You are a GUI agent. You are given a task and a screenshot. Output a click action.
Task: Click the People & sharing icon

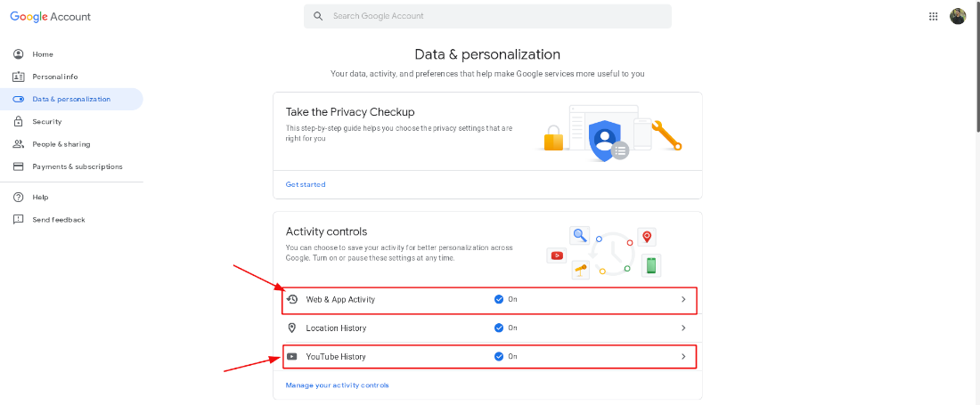(18, 144)
